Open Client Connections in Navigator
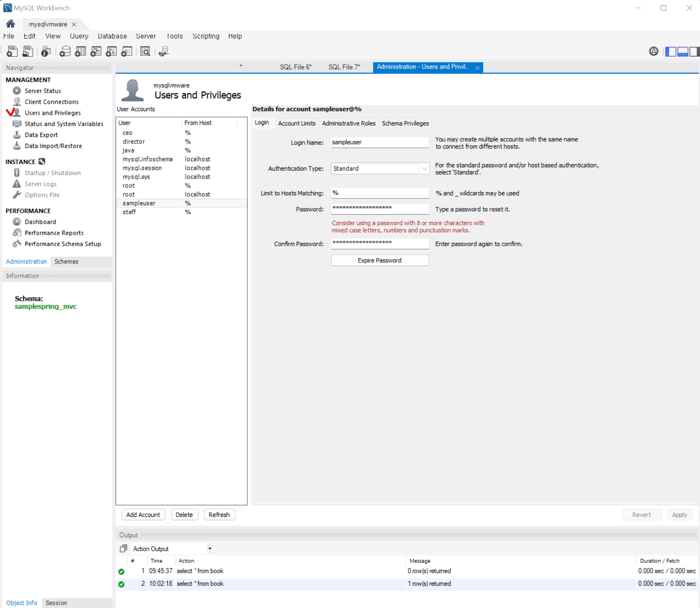The image size is (700, 608). (51, 102)
